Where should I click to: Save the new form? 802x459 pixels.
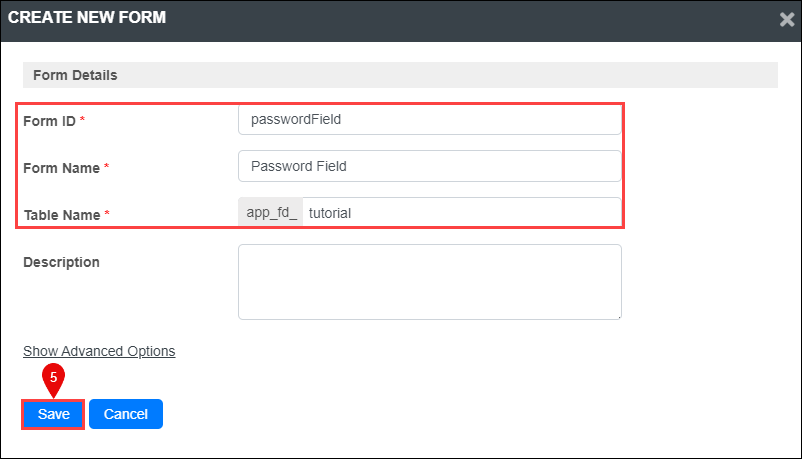click(x=53, y=414)
